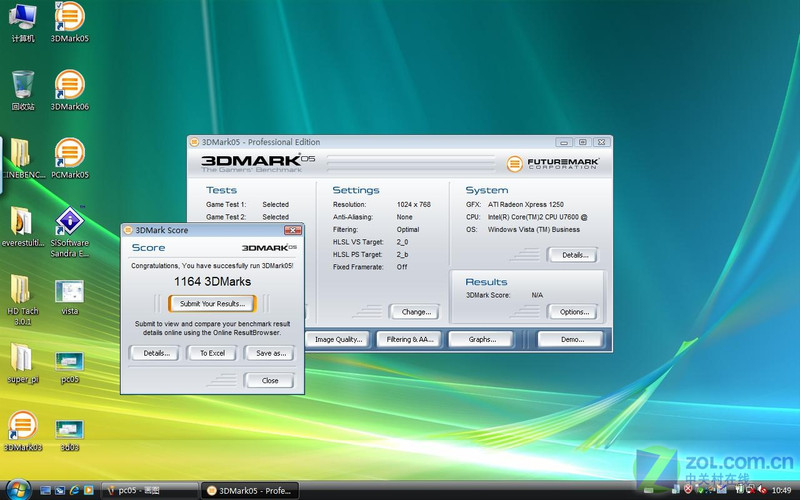Click the HLSL PS Target 2_b value

click(x=402, y=254)
